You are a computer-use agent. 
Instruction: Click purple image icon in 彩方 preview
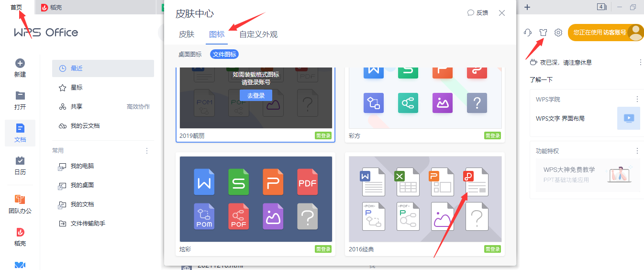click(x=443, y=102)
